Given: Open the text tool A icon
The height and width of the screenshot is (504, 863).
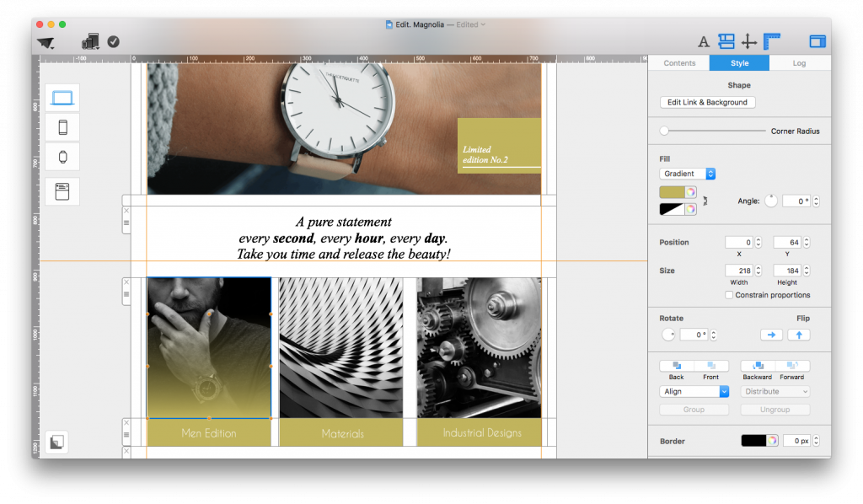Looking at the screenshot, I should pos(704,42).
